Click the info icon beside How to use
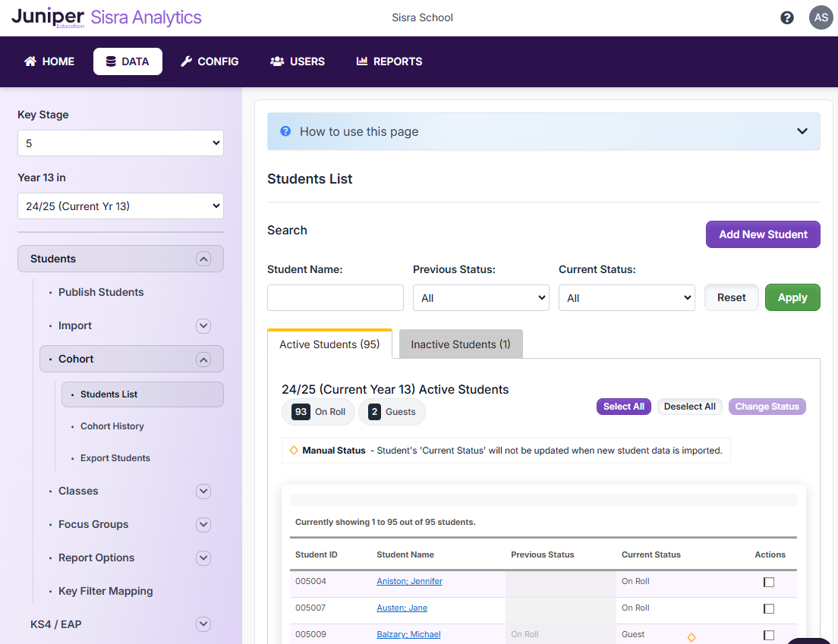The image size is (838, 644). [x=285, y=131]
